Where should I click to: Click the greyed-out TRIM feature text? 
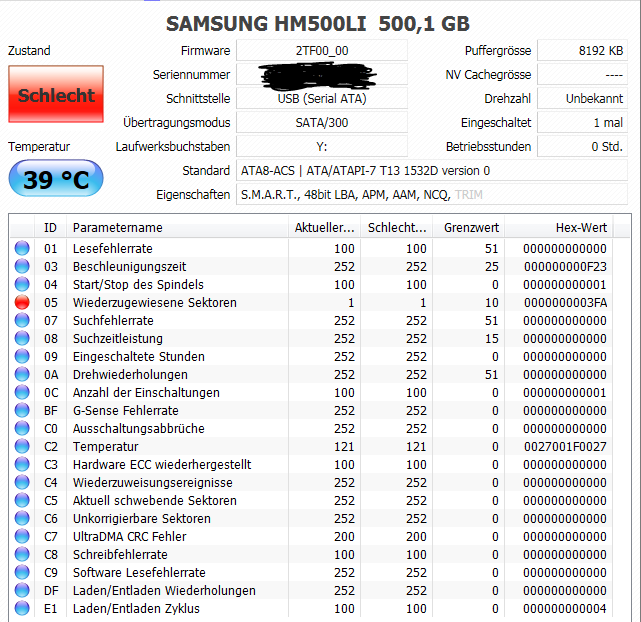point(469,195)
